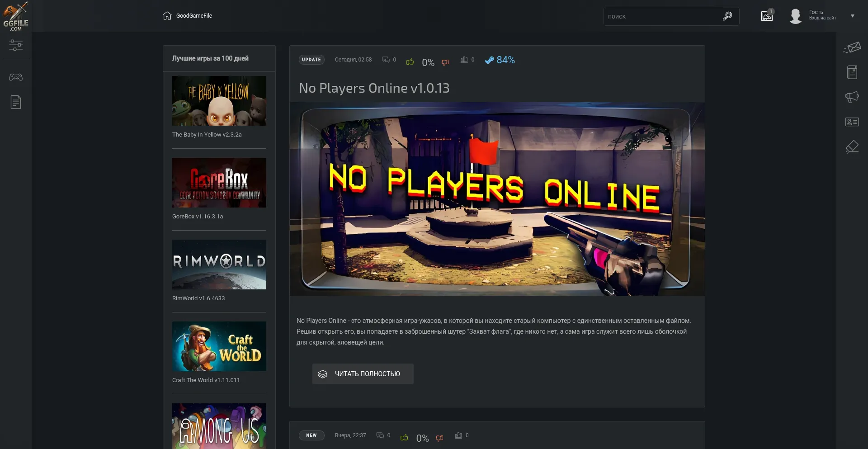Click views chart icon on the Вчера, 22:37 post
The width and height of the screenshot is (868, 449).
point(458,435)
